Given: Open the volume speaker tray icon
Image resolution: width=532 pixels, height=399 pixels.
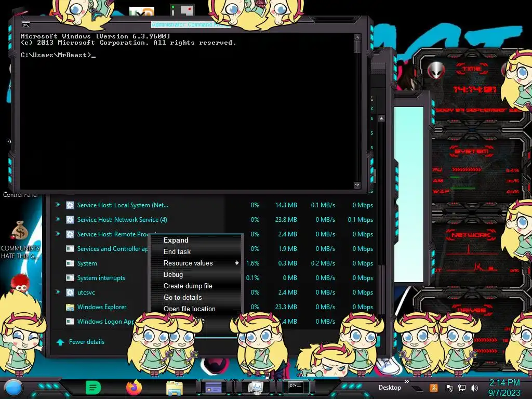Looking at the screenshot, I should click(x=474, y=388).
